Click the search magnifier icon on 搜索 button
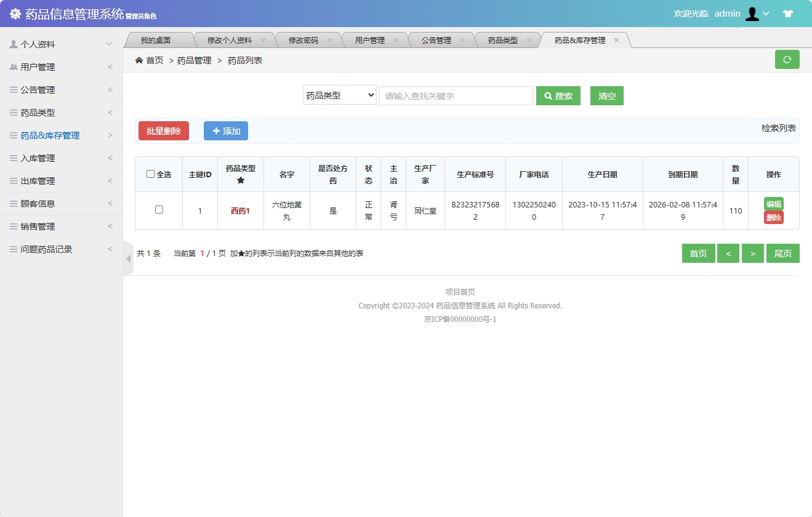The image size is (812, 517). (548, 95)
